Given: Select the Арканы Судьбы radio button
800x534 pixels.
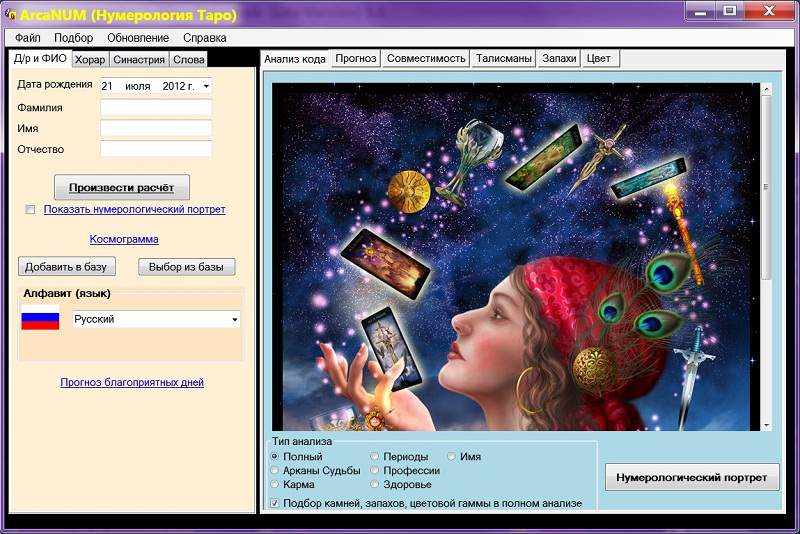Looking at the screenshot, I should coord(275,470).
